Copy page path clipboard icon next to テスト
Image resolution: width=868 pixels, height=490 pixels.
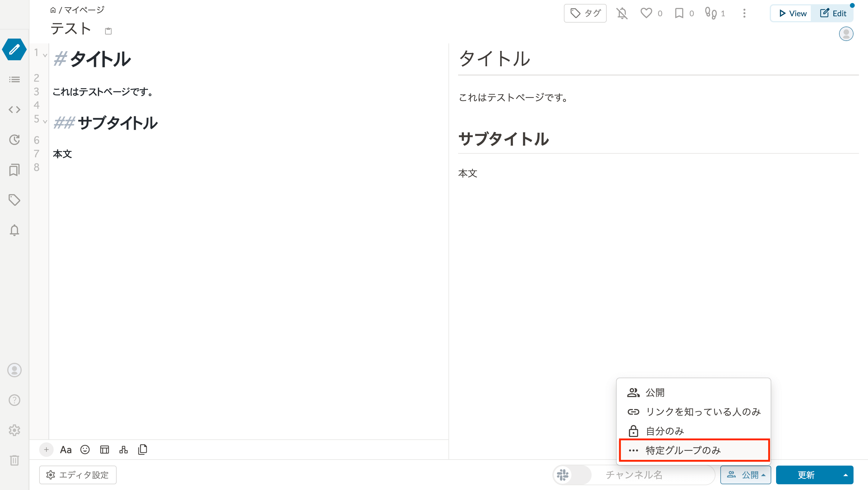[108, 31]
